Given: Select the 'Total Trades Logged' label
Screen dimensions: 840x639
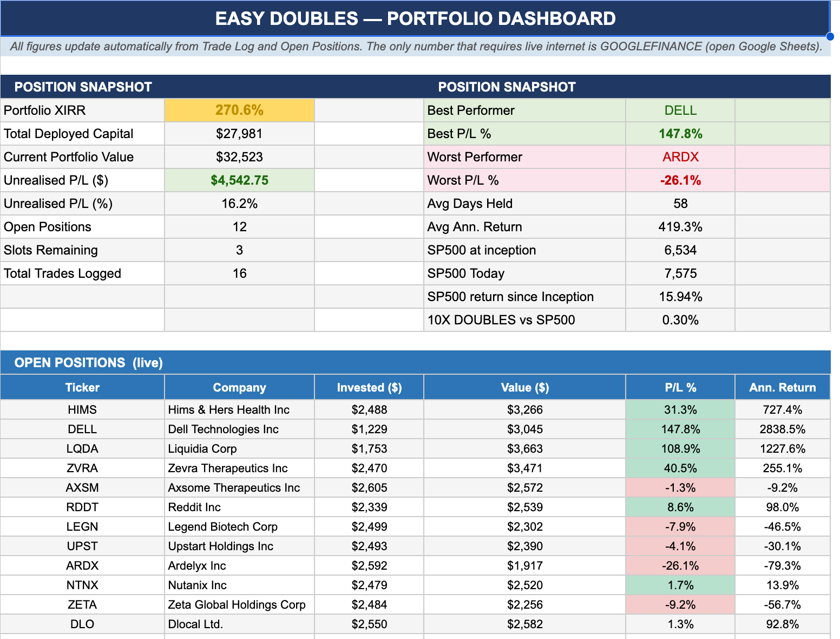Looking at the screenshot, I should (82, 273).
